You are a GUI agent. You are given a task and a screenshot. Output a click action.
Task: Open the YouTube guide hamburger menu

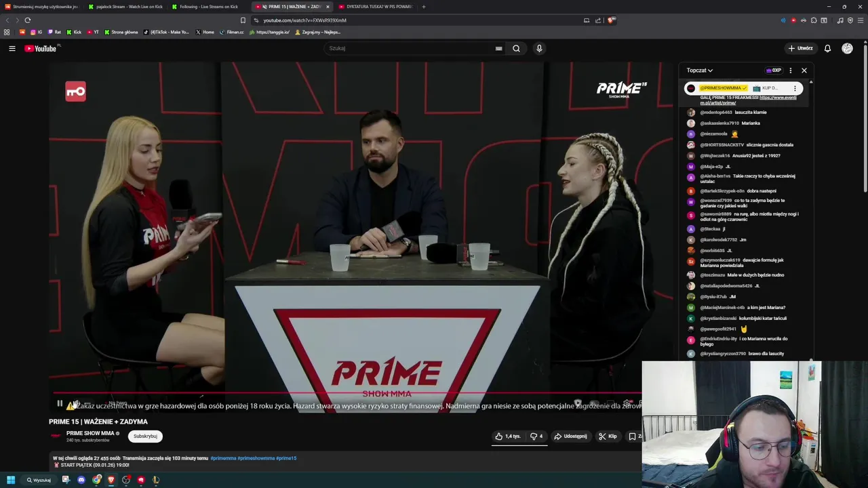[12, 48]
